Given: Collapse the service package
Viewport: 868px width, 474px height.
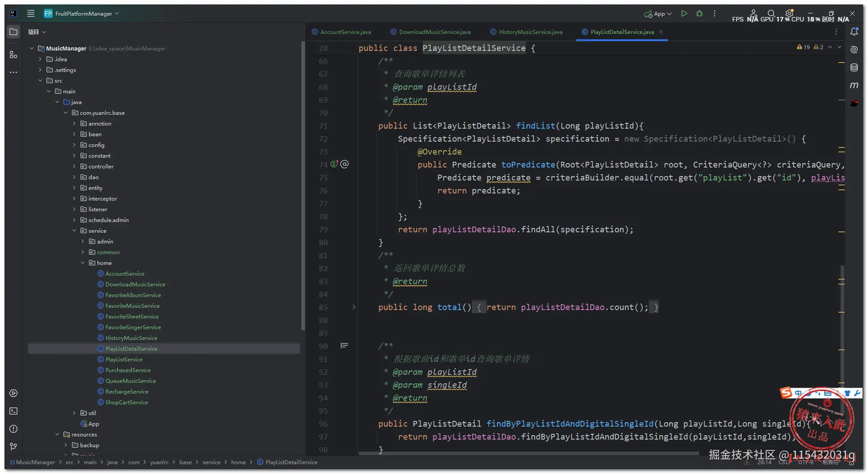Looking at the screenshot, I should [x=74, y=231].
